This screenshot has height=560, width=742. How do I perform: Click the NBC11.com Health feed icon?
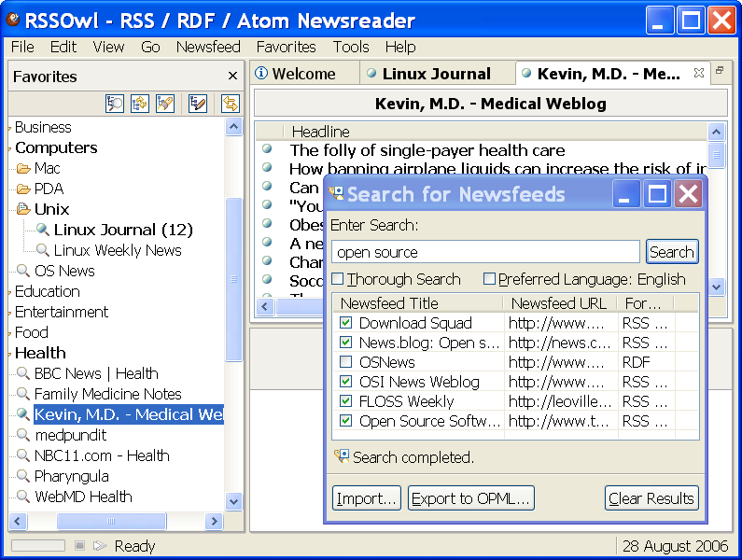coord(23,455)
